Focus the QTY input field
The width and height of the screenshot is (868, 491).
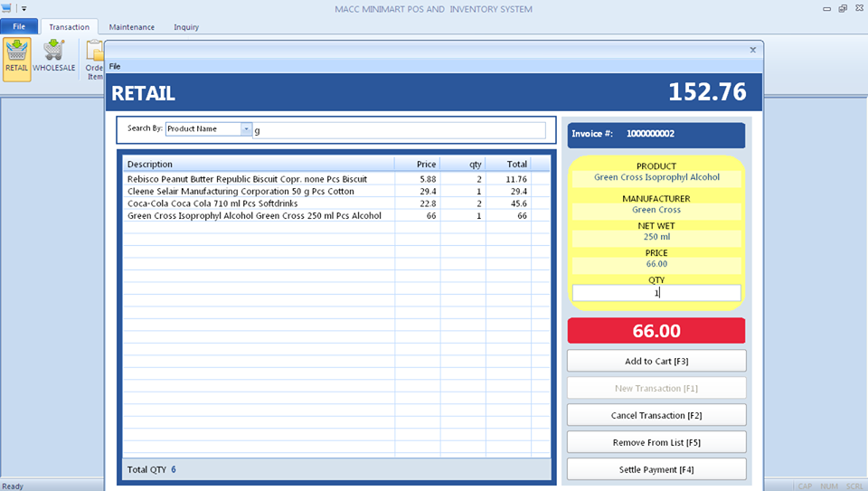tap(656, 293)
